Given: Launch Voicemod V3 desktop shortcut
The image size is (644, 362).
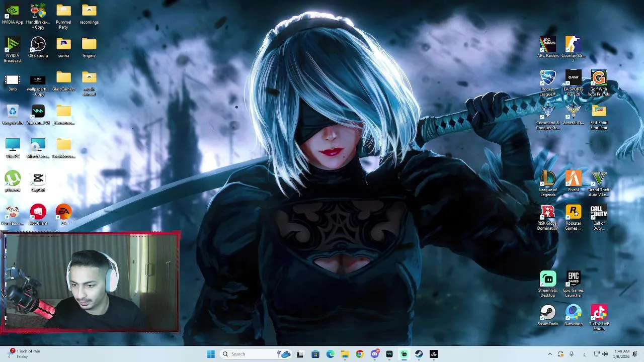Looking at the screenshot, I should [x=38, y=115].
